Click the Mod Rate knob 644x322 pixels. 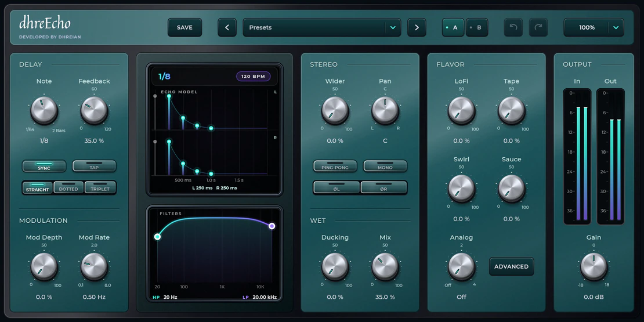coord(94,266)
